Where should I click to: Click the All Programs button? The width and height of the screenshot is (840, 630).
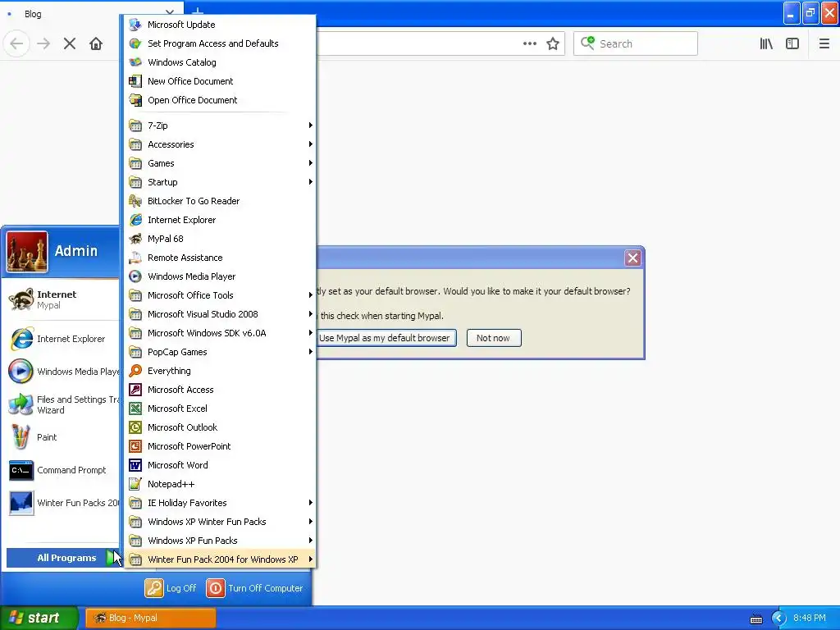click(63, 558)
